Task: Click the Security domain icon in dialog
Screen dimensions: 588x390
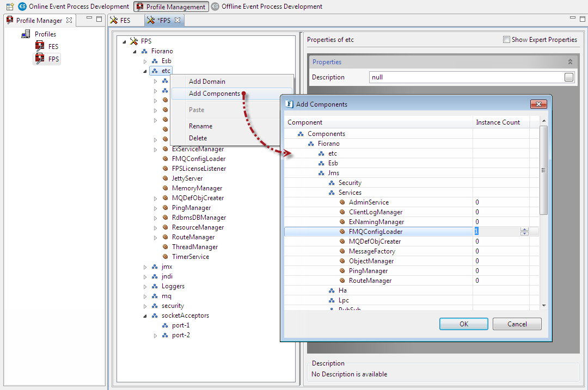Action: (x=332, y=183)
